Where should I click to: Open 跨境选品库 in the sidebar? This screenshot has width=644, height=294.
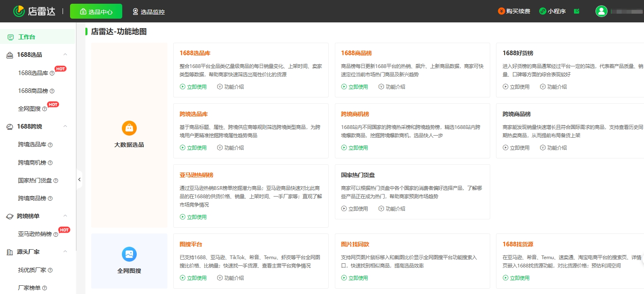[x=32, y=144]
